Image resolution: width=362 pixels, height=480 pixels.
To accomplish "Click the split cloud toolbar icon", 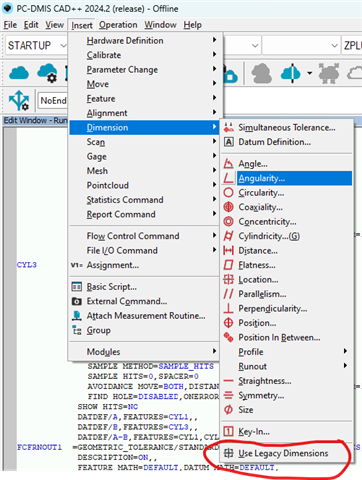I will (291, 73).
